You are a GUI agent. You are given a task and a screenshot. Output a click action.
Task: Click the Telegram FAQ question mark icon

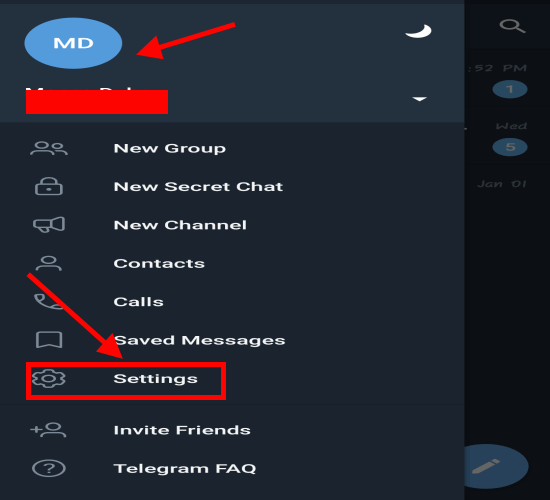tap(49, 468)
